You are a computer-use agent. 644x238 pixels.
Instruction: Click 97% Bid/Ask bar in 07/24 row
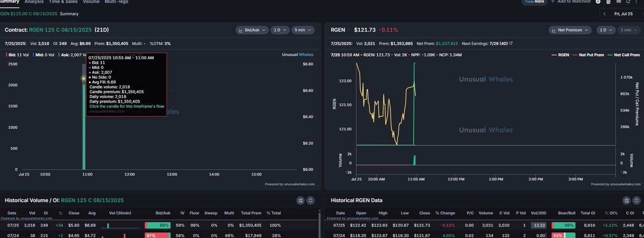click(x=158, y=235)
